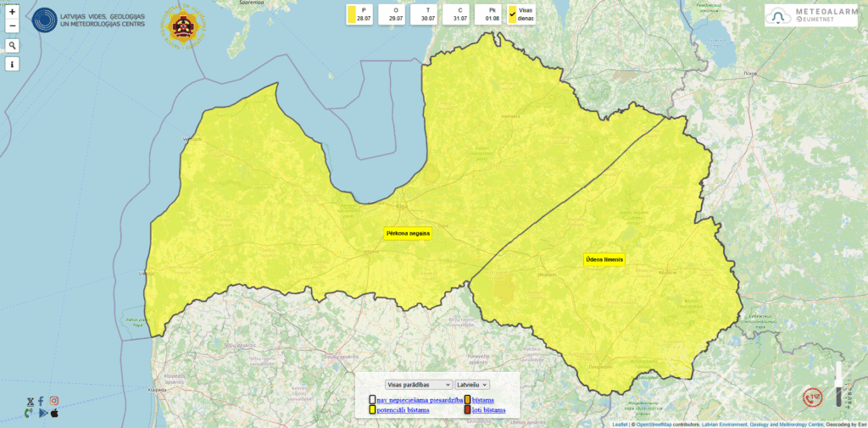This screenshot has height=428, width=868.
Task: Toggle the 'Visas dienas' all-days checkbox
Action: 512,14
